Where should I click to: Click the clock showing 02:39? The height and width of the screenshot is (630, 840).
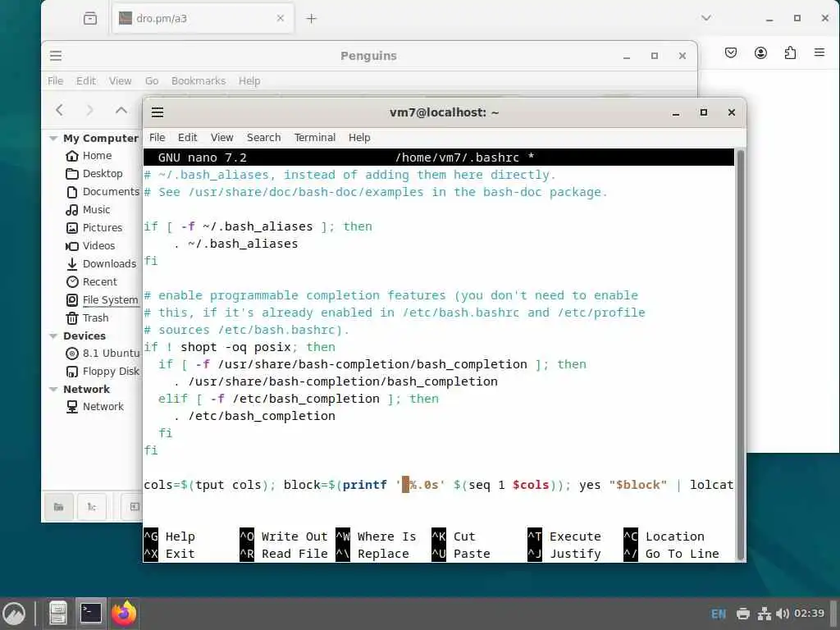click(809, 614)
